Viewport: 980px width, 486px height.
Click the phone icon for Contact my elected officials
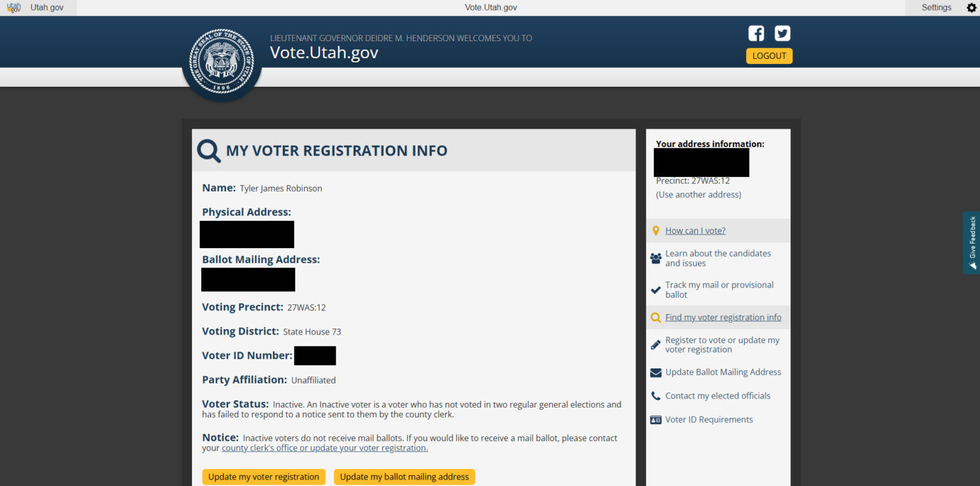pyautogui.click(x=656, y=396)
